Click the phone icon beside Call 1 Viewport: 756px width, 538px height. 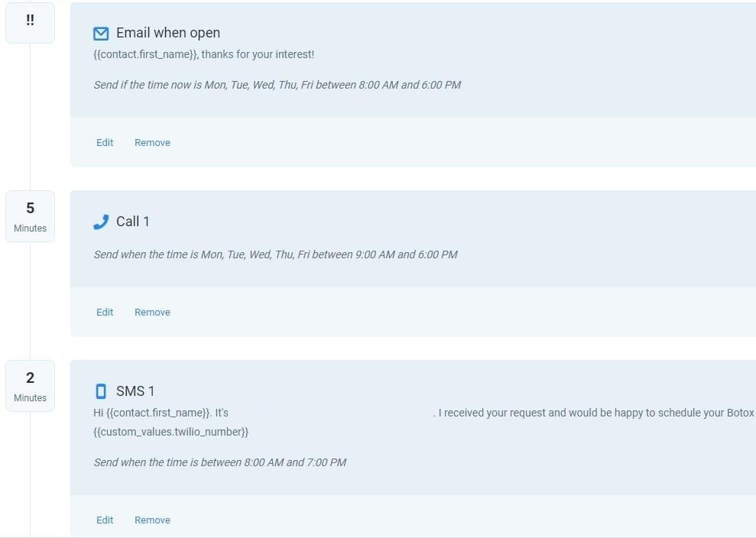(101, 222)
